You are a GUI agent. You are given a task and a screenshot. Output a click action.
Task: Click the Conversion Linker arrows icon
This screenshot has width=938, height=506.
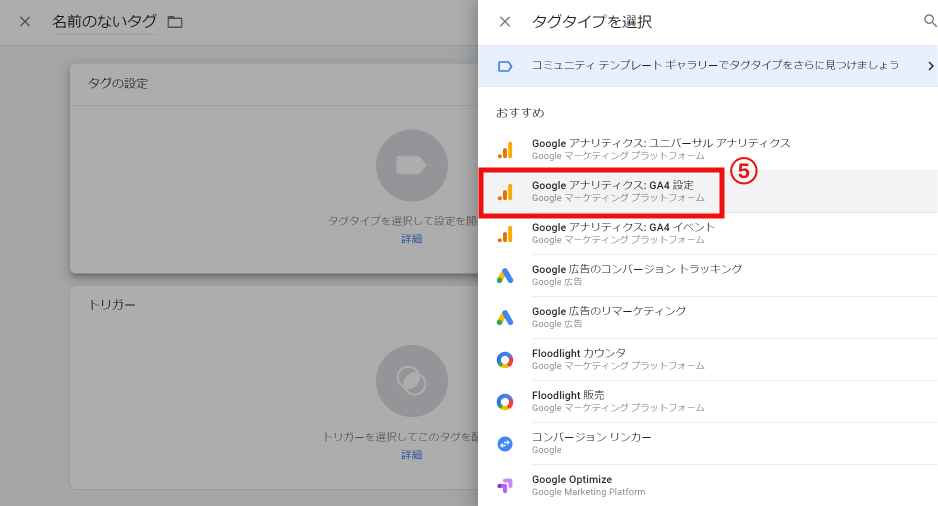pos(505,444)
